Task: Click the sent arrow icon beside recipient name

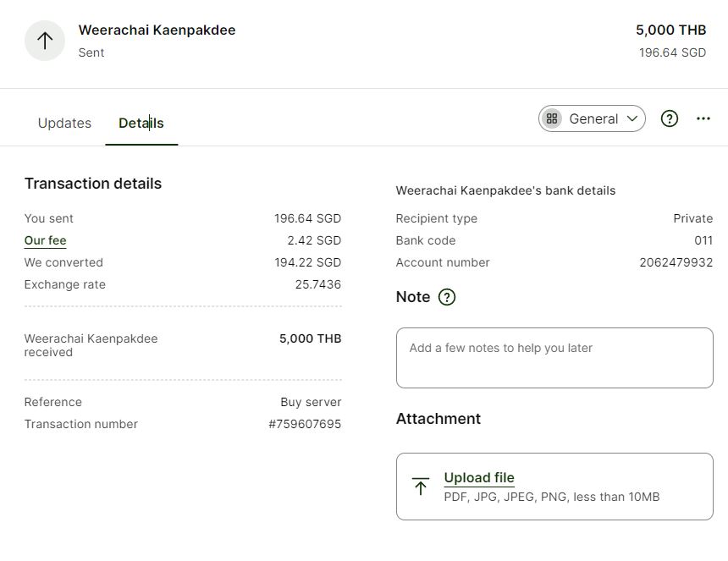Action: tap(45, 41)
